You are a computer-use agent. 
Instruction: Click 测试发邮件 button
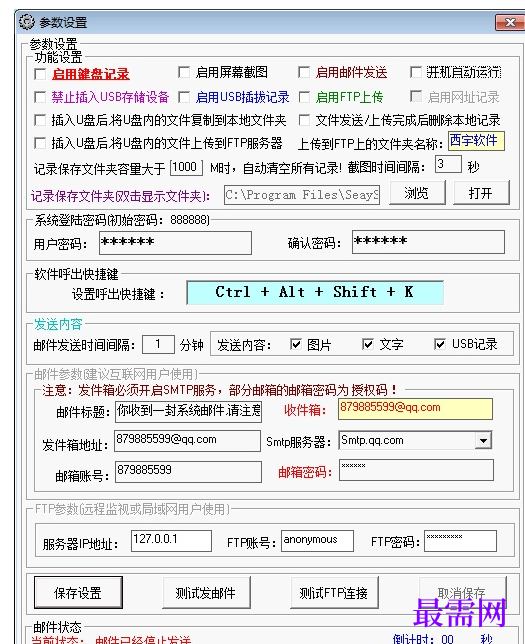206,593
